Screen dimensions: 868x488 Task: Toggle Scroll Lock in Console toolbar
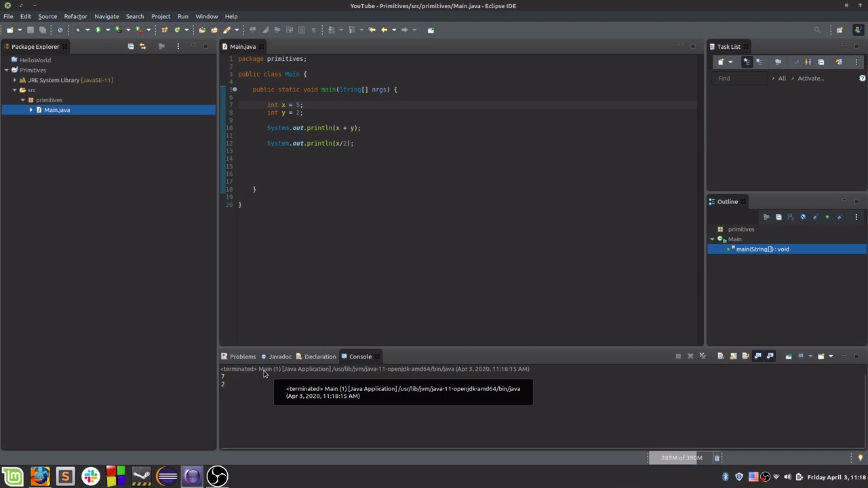(x=733, y=356)
